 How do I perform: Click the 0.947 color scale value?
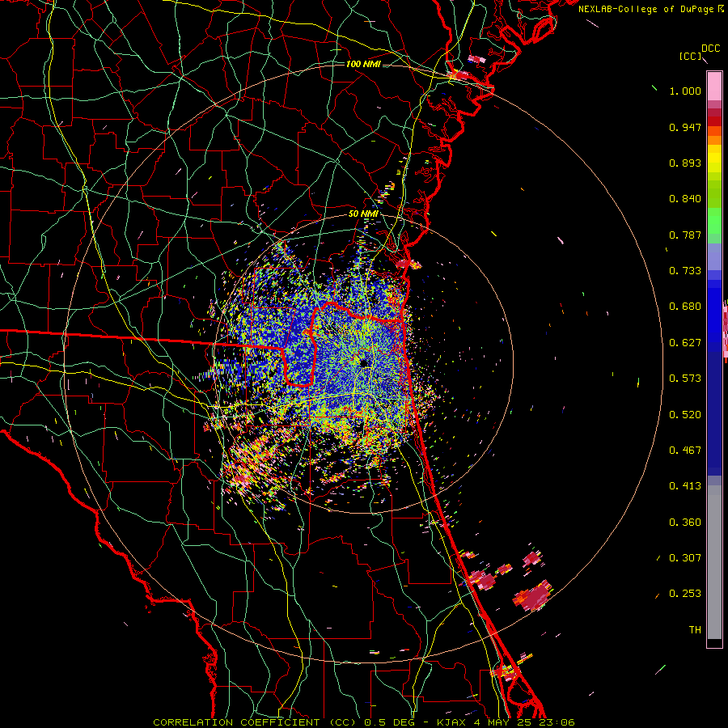[x=685, y=127]
